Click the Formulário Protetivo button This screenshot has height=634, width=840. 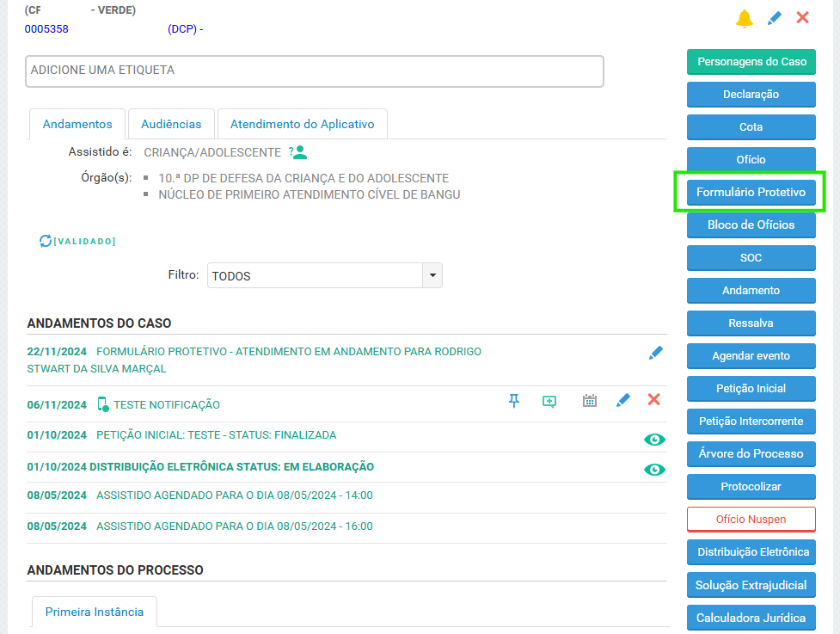(x=751, y=193)
